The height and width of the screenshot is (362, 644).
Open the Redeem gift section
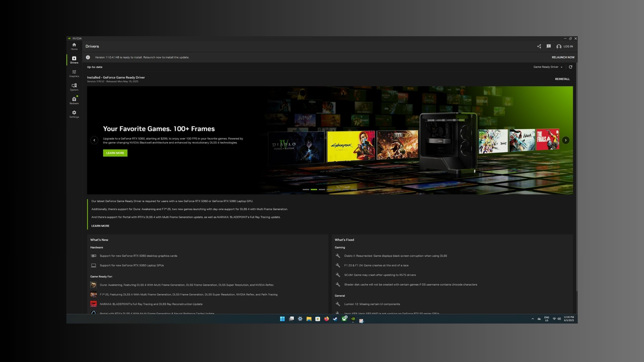point(74,101)
